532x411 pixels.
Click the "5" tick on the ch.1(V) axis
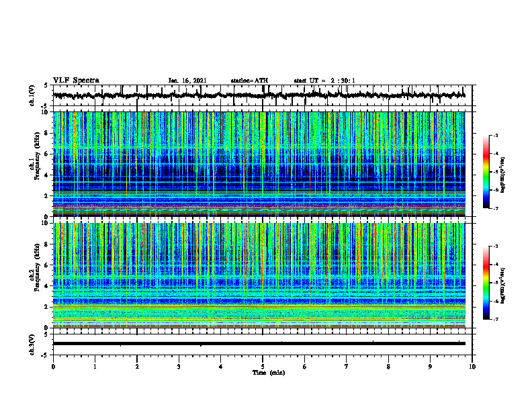(x=47, y=85)
